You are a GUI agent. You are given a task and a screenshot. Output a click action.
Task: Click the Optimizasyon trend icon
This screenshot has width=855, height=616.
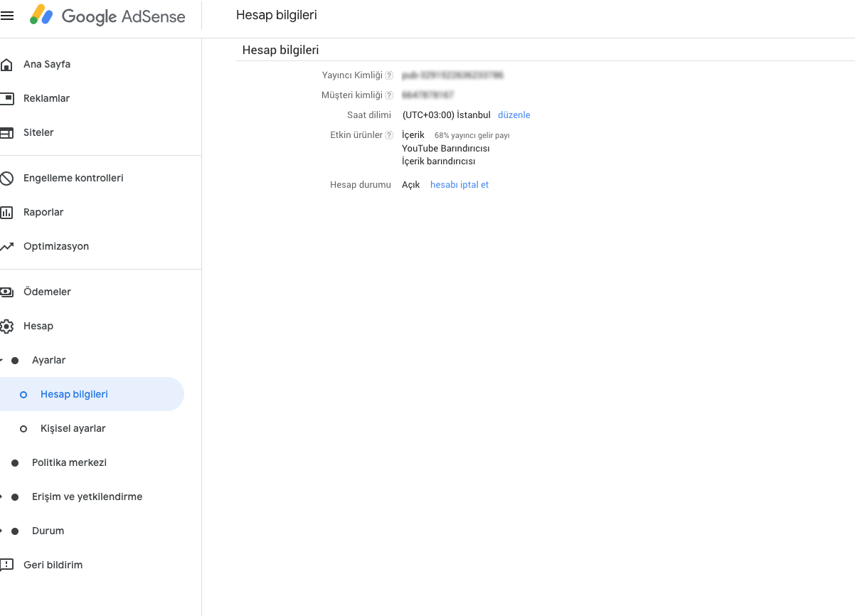(6, 247)
